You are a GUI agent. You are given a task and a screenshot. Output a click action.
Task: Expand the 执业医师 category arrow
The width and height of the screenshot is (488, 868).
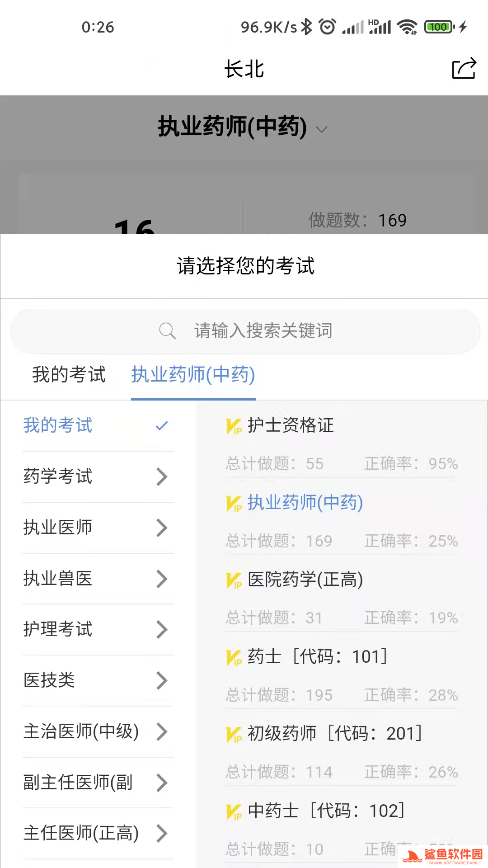point(162,528)
